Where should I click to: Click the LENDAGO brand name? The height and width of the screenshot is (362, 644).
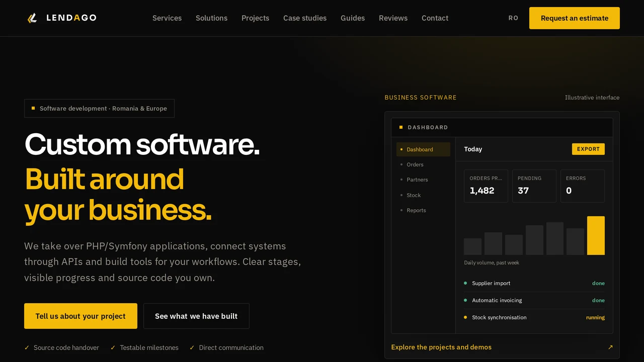point(71,18)
